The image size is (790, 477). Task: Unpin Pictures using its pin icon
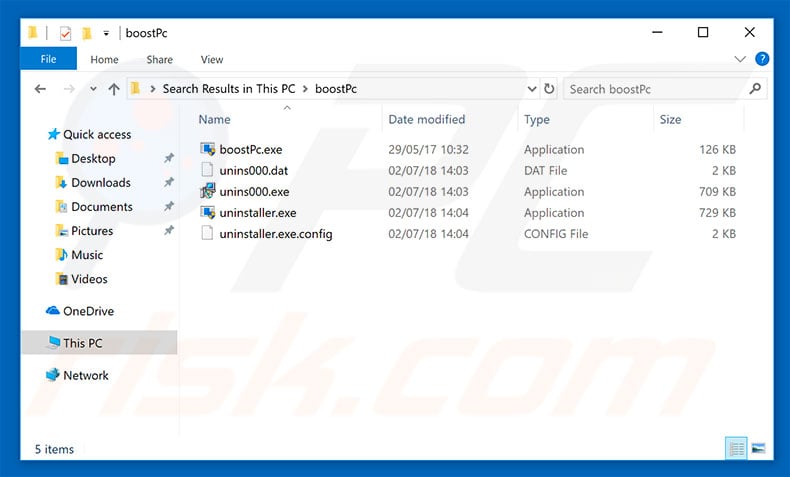169,230
